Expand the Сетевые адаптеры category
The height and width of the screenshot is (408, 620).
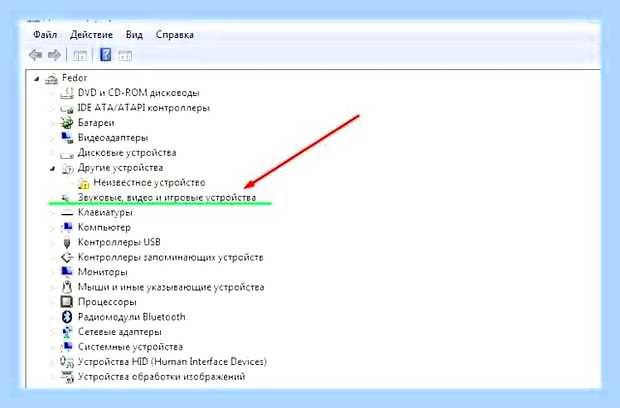tap(53, 332)
